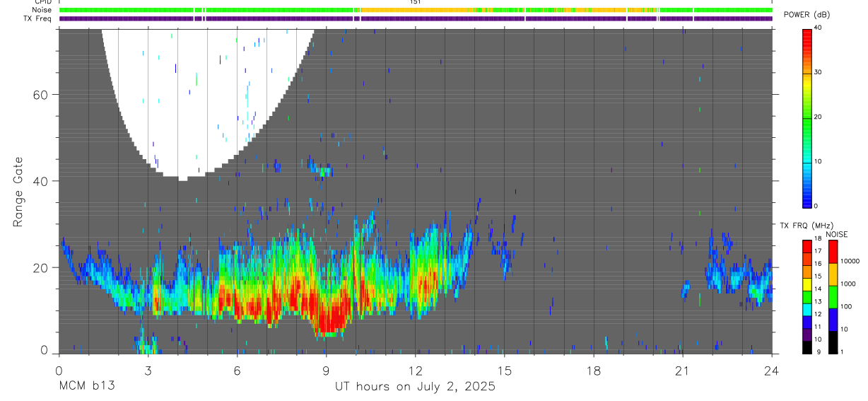This screenshot has width=868, height=401.
Task: Click the UT hours on July 2, 2025 title
Action: [x=415, y=387]
